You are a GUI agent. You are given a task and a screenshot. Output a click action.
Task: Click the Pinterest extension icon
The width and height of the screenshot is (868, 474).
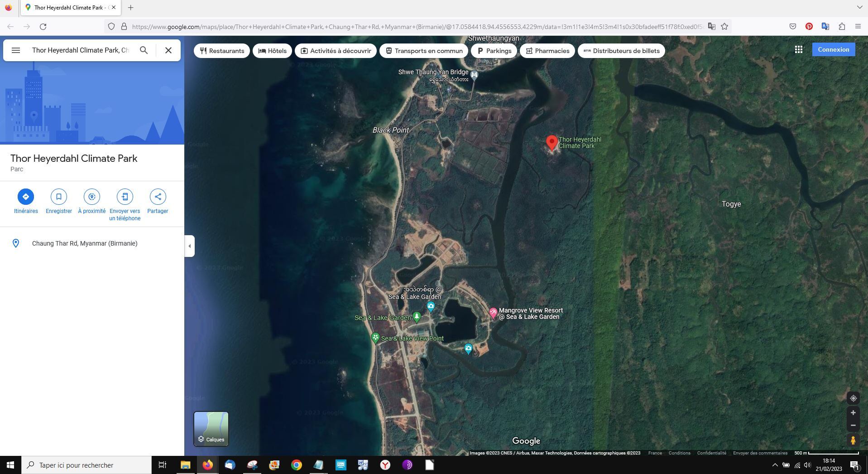point(809,27)
